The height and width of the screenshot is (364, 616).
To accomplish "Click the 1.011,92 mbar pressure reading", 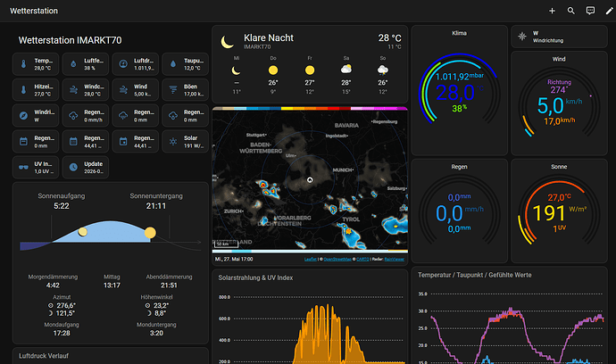I will point(459,76).
